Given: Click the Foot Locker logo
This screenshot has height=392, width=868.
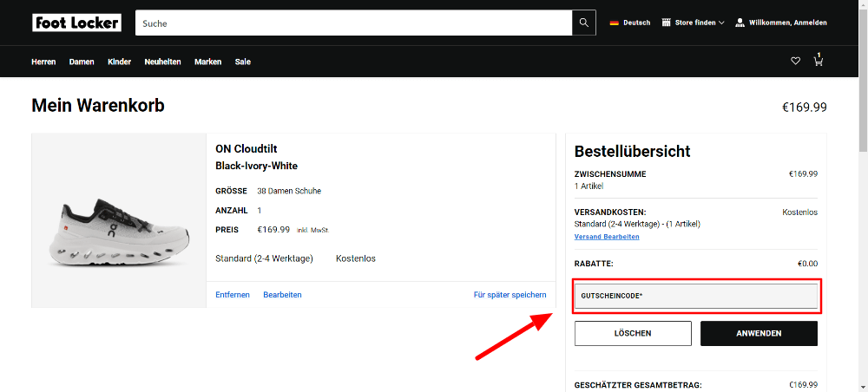Looking at the screenshot, I should pos(77,23).
